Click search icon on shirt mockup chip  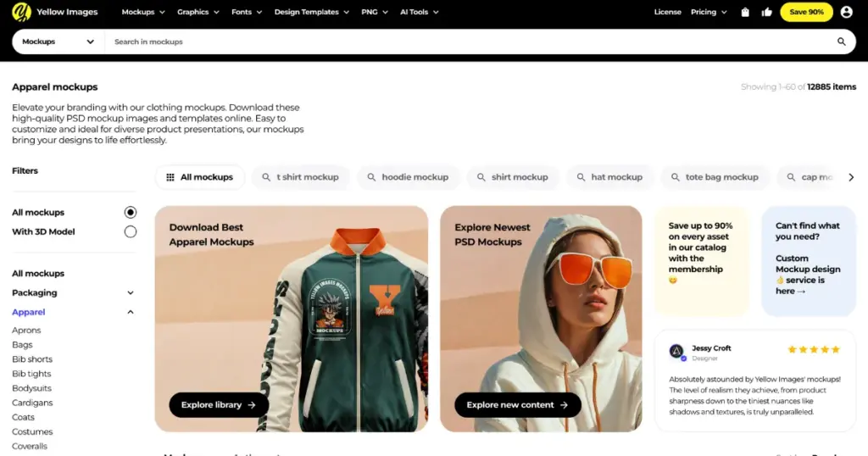[481, 177]
